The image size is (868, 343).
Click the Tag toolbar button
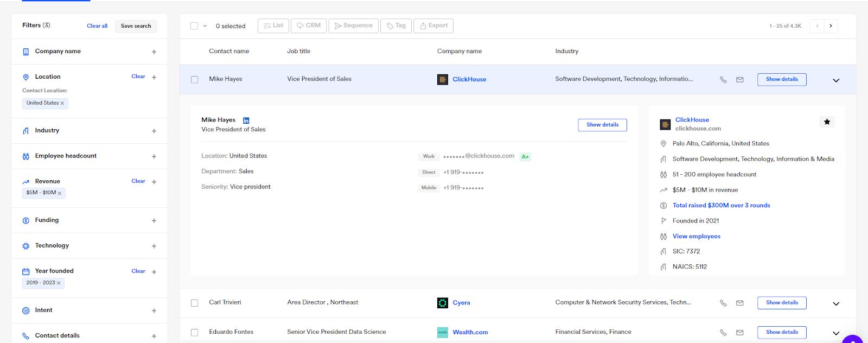pyautogui.click(x=396, y=26)
